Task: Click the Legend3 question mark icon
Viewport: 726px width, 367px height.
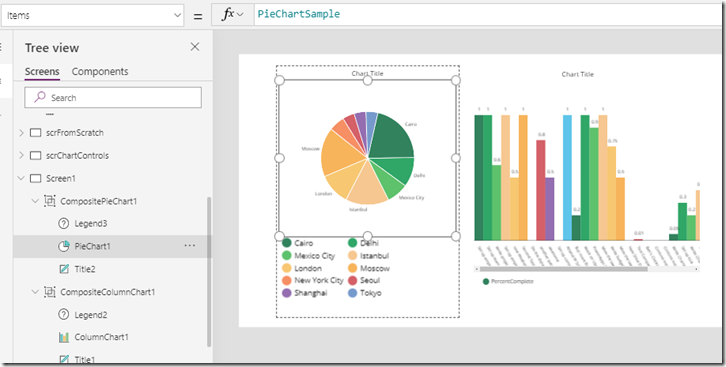Action: click(x=63, y=224)
